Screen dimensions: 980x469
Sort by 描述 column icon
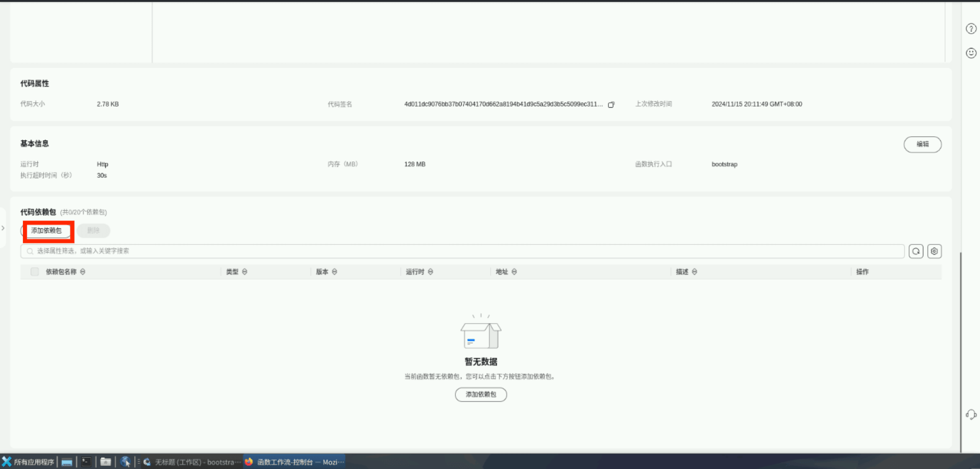694,272
